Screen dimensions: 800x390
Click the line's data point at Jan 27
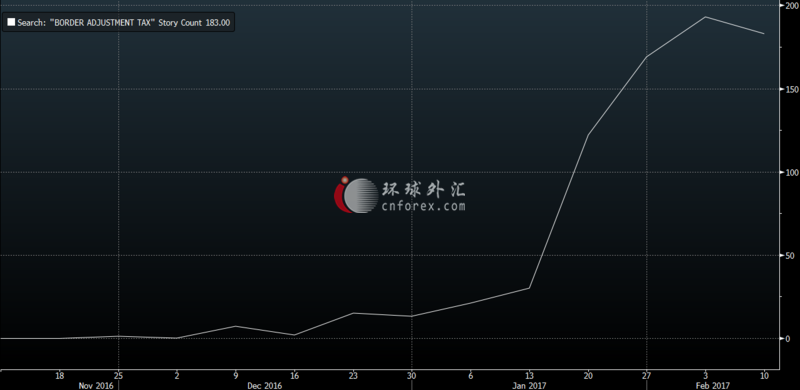click(x=646, y=56)
